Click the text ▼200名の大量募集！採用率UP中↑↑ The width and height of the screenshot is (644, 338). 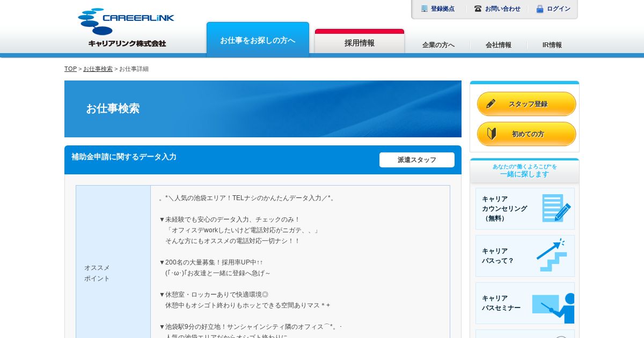tap(211, 262)
